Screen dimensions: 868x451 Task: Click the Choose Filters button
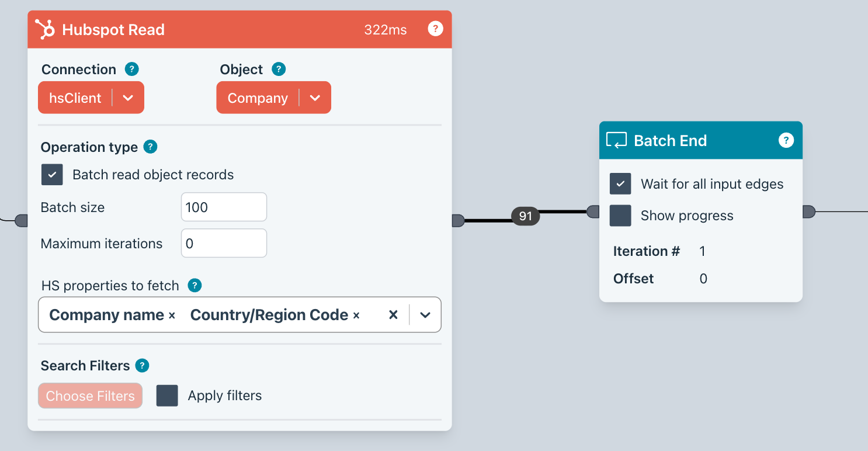[x=91, y=396]
